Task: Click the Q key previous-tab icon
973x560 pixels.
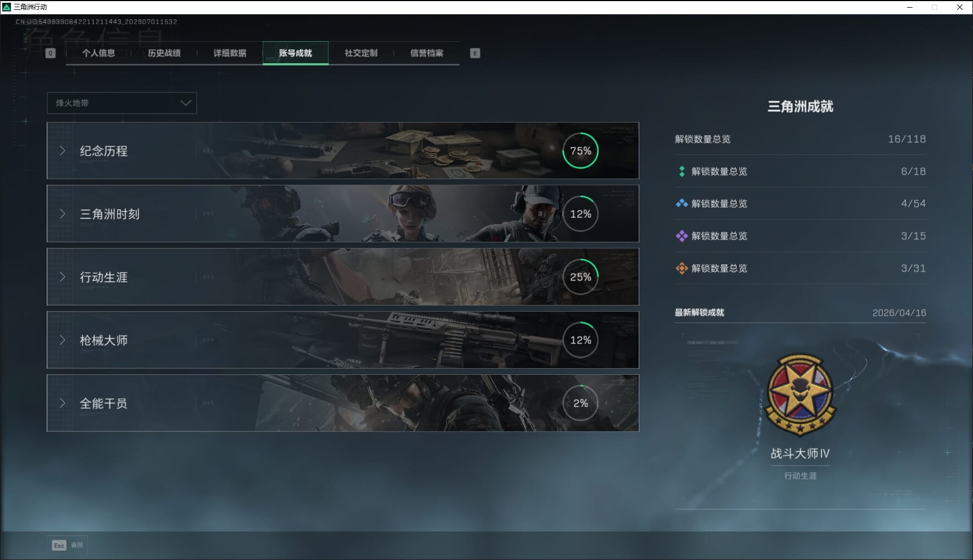Action: point(51,53)
